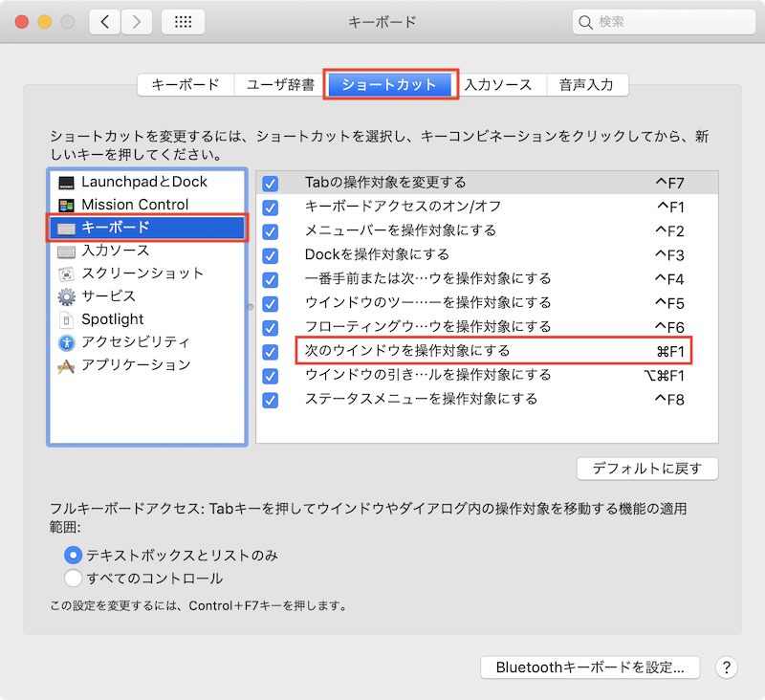Viewport: 765px width, 700px height.
Task: Click the ^F2 key combination
Action: 669,231
